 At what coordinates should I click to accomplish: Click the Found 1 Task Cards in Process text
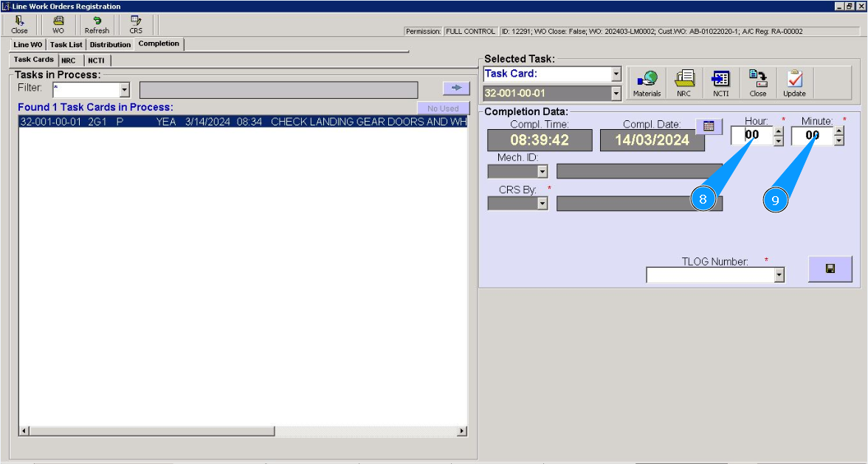(95, 107)
